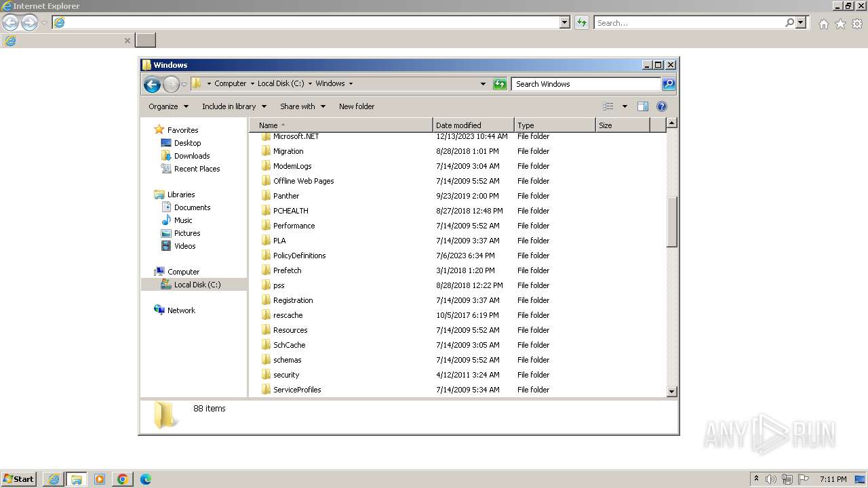Sort by the Size column header
The width and height of the screenshot is (868, 488).
623,125
